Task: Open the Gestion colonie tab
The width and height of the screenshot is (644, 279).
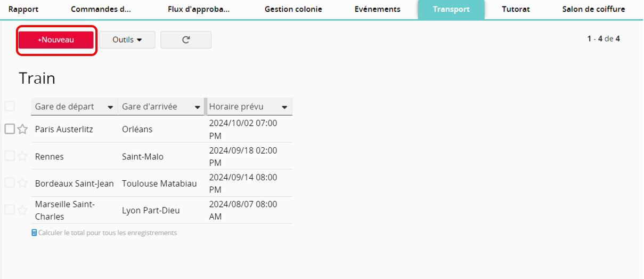Action: tap(293, 9)
